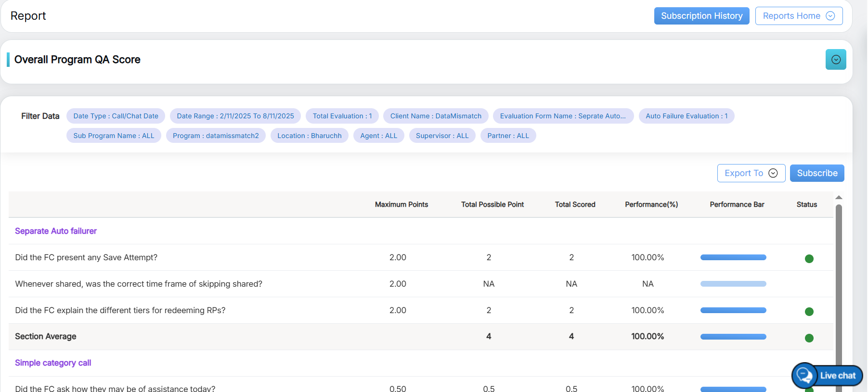This screenshot has height=392, width=868.
Task: Click green status dot for redeeming RPs row
Action: pyautogui.click(x=809, y=312)
